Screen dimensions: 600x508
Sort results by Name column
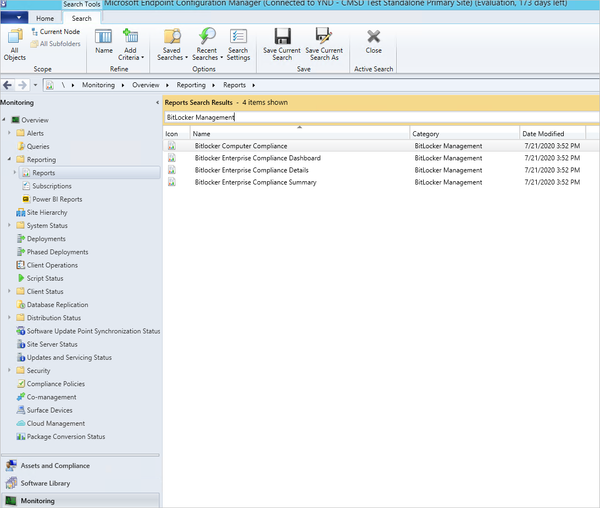300,134
